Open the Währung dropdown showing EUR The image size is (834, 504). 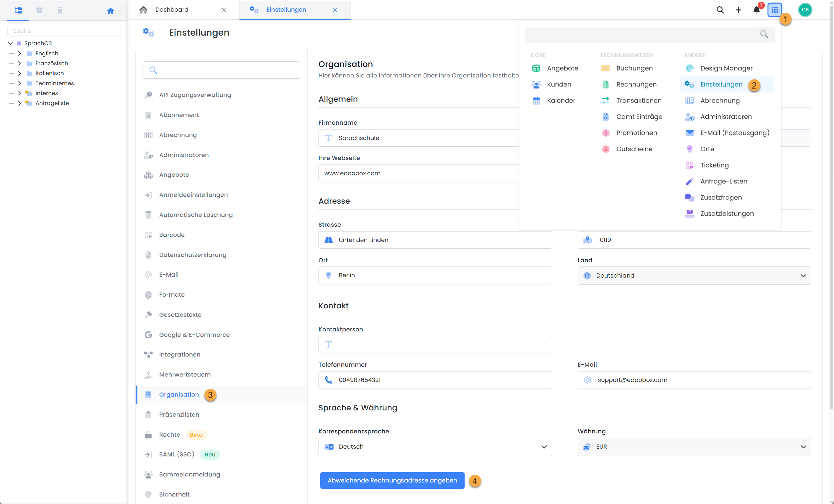(694, 447)
